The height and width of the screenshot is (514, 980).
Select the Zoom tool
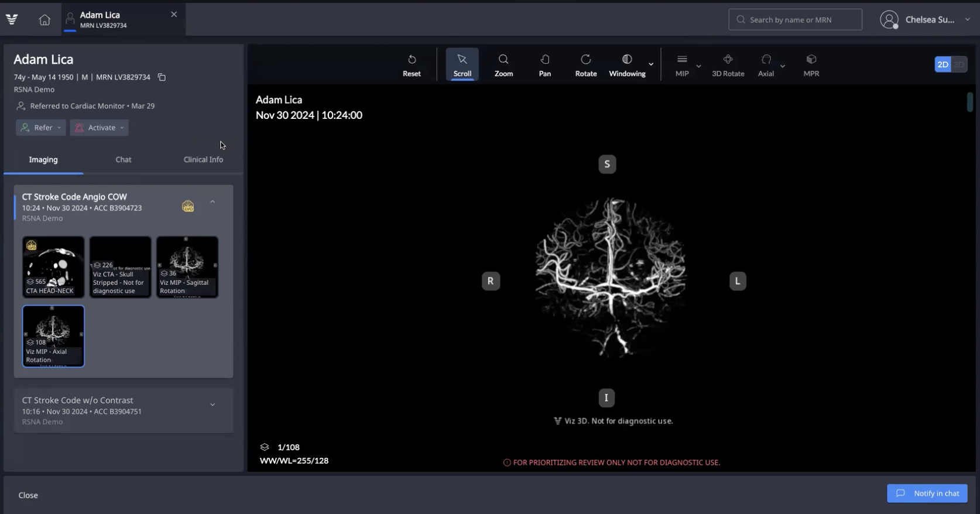point(503,65)
